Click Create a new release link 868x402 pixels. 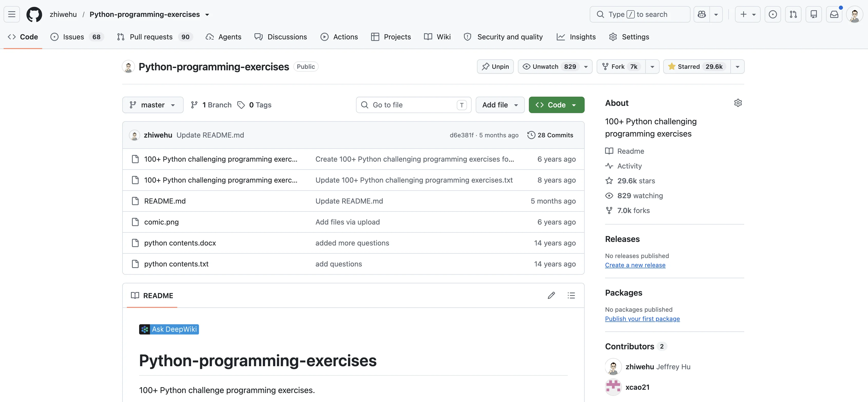point(635,265)
